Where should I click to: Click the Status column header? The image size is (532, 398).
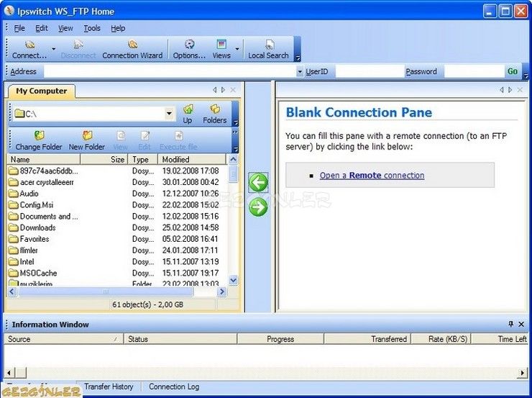point(180,339)
